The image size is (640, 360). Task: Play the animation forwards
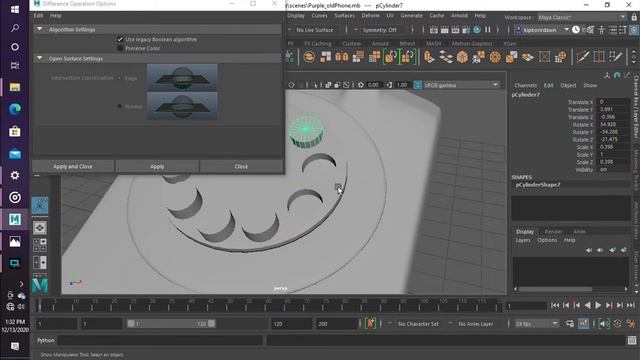[x=598, y=305]
